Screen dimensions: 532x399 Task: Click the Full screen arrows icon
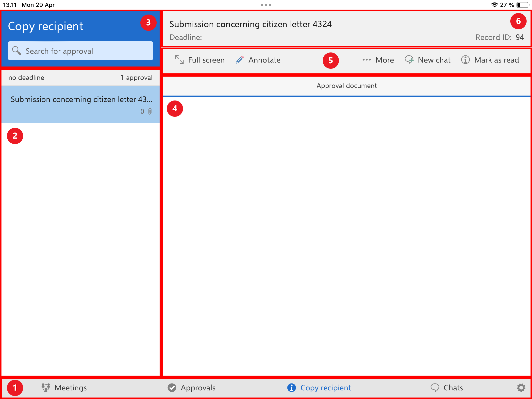[x=179, y=60]
